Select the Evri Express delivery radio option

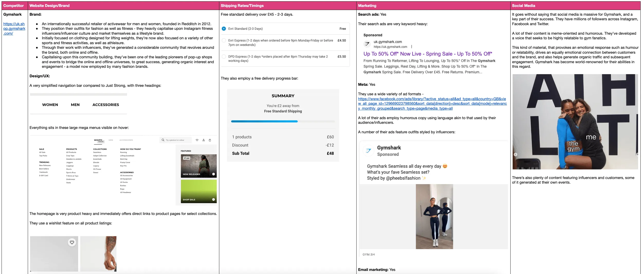click(224, 40)
